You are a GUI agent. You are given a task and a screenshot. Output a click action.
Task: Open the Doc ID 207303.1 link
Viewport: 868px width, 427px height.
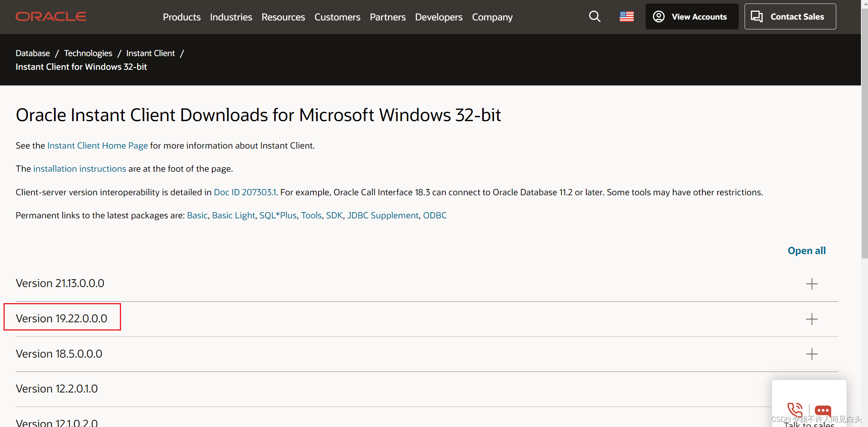tap(245, 192)
